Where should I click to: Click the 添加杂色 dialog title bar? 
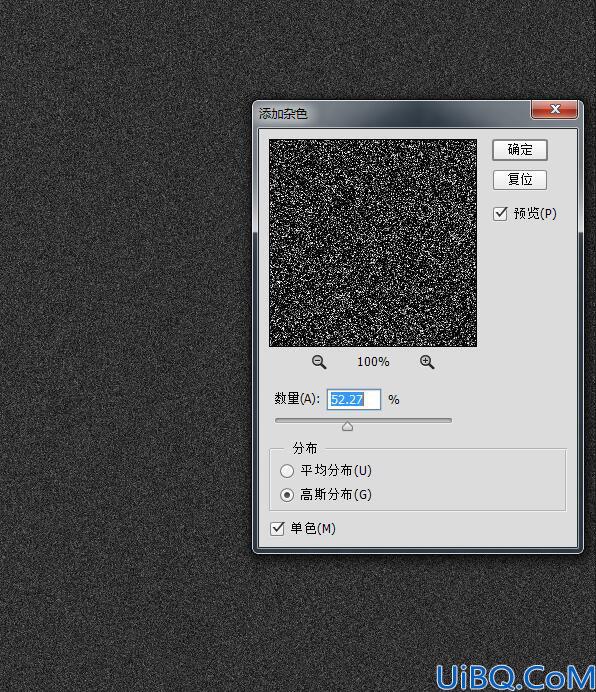393,113
